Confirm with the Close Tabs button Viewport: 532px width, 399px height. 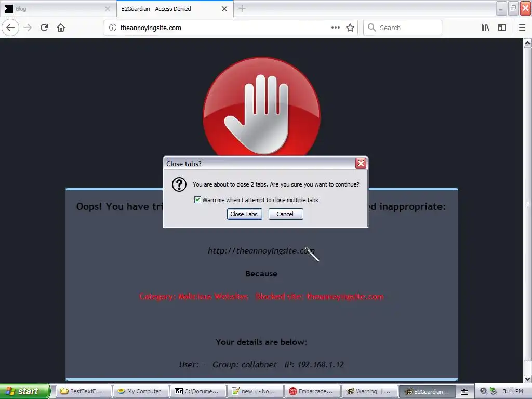(244, 214)
